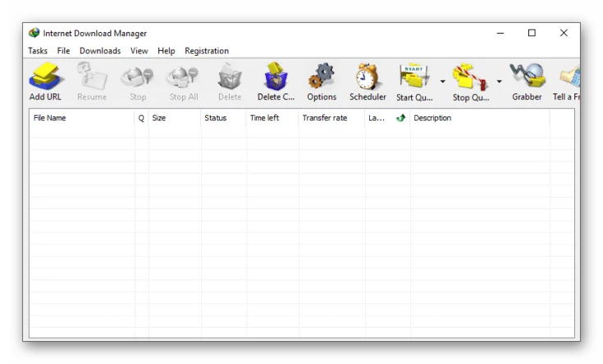Click the Tell a Friend icon
The image size is (603, 364).
570,76
